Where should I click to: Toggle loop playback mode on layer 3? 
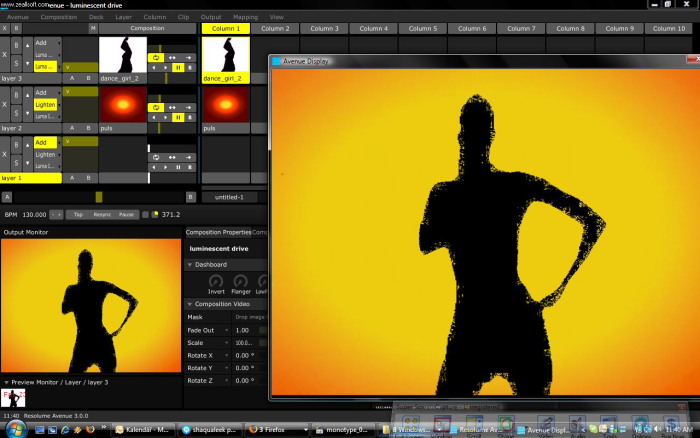[156, 58]
